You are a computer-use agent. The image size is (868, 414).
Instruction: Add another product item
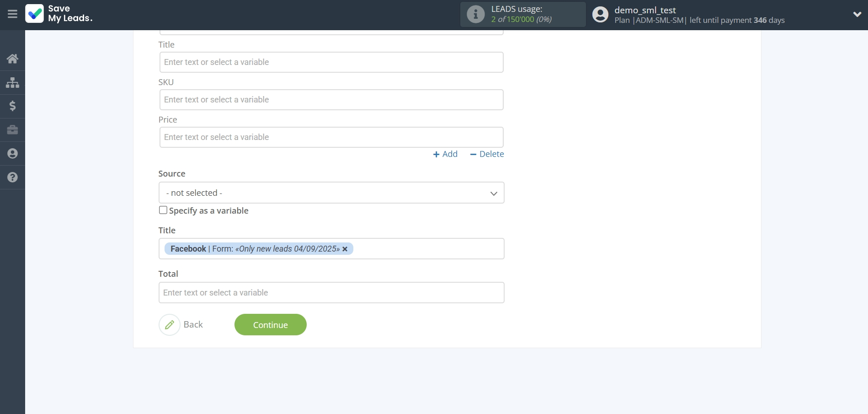coord(445,154)
